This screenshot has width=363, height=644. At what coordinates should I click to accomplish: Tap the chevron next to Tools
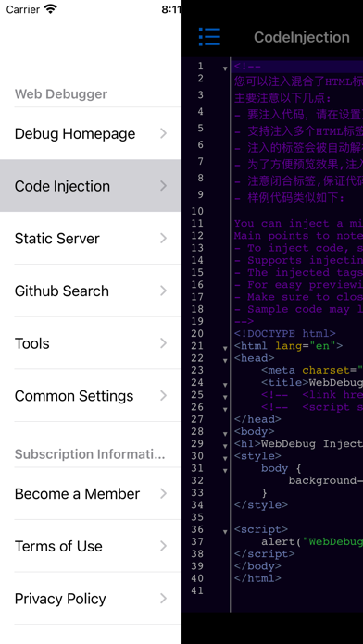[x=164, y=343]
